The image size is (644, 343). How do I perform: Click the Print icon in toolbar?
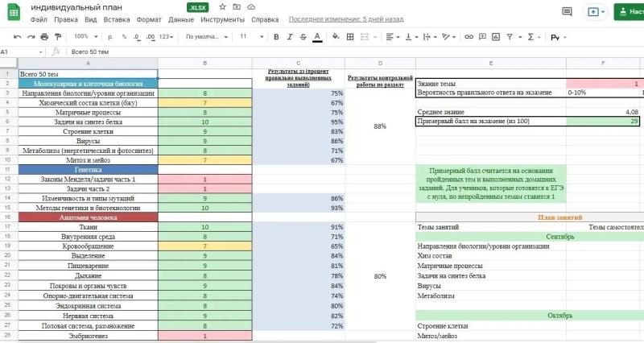(x=44, y=37)
